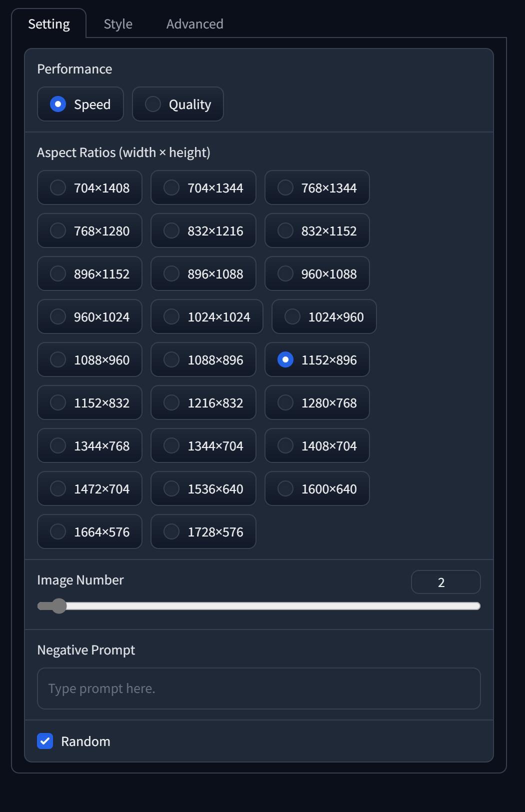The height and width of the screenshot is (812, 525).
Task: Switch to the Style tab
Action: 118,23
